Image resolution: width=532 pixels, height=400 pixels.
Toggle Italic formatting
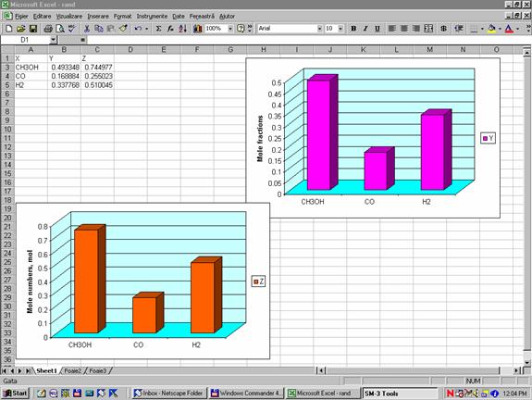[x=365, y=29]
